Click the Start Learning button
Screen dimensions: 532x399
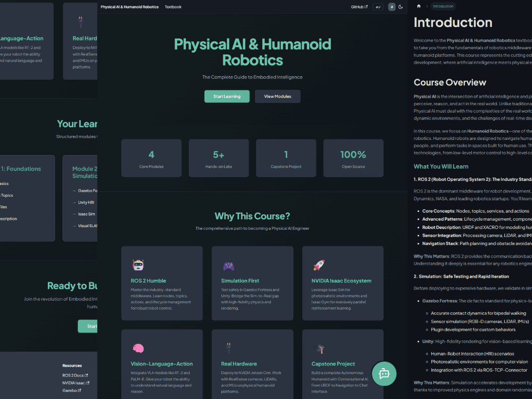(x=227, y=96)
